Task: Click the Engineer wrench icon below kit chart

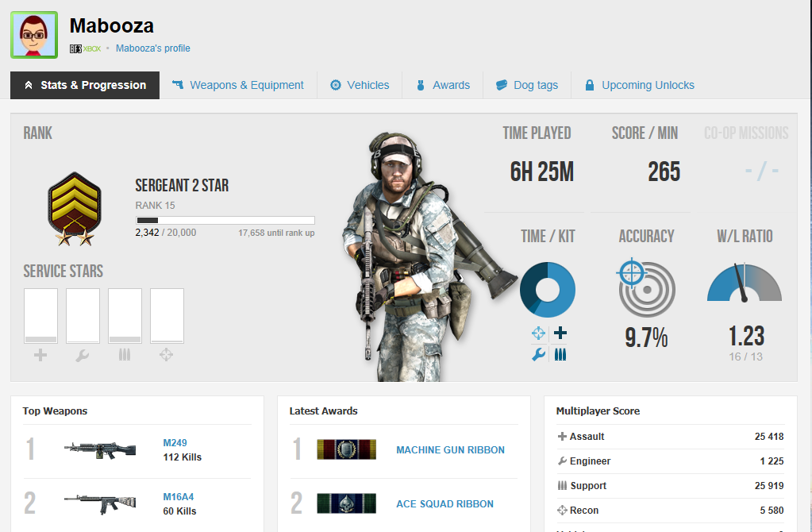Action: point(539,354)
